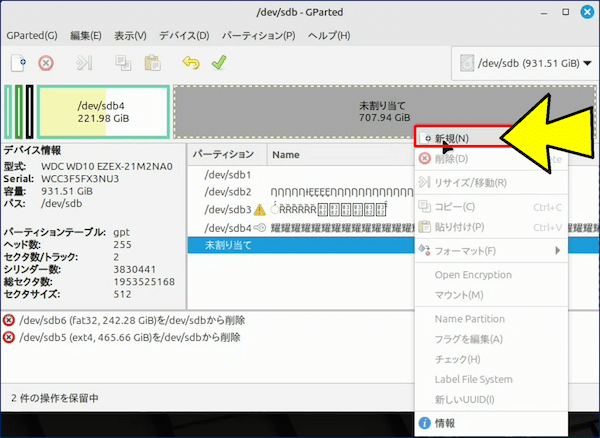Click the paste partition toolbar icon
The width and height of the screenshot is (600, 438).
tap(152, 62)
